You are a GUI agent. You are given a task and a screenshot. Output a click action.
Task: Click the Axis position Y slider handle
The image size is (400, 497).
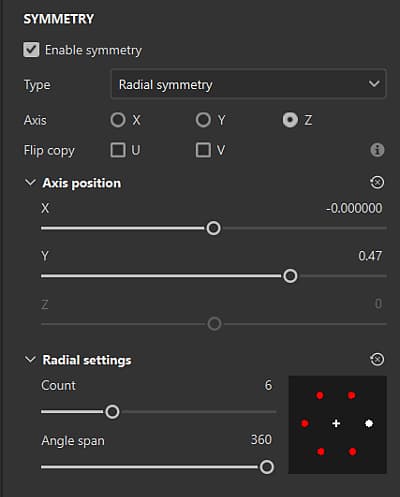[290, 276]
